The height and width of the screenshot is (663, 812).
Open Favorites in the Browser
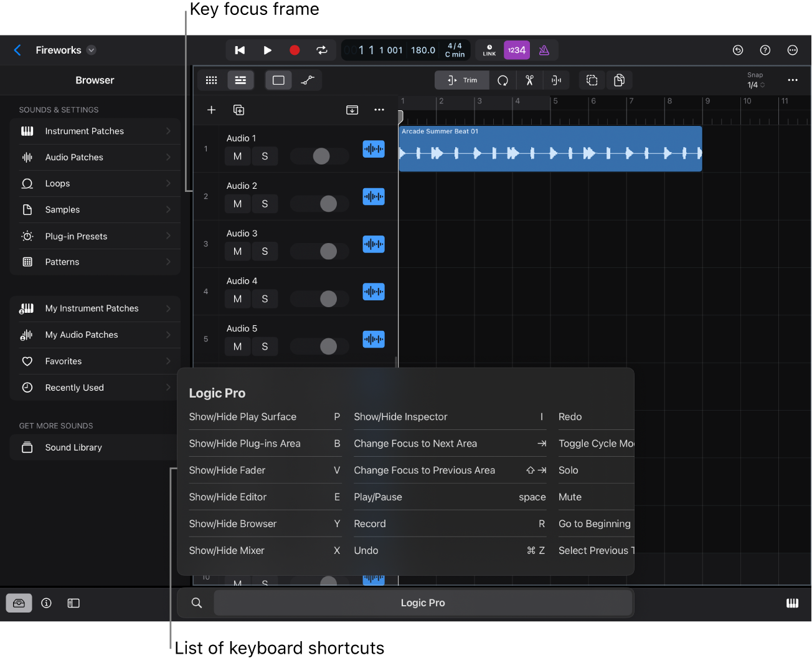[x=95, y=361]
